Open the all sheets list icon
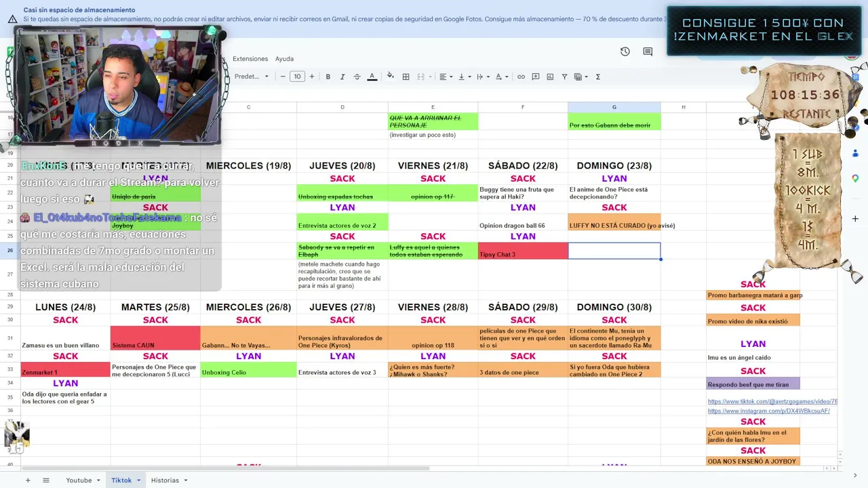 (46, 480)
